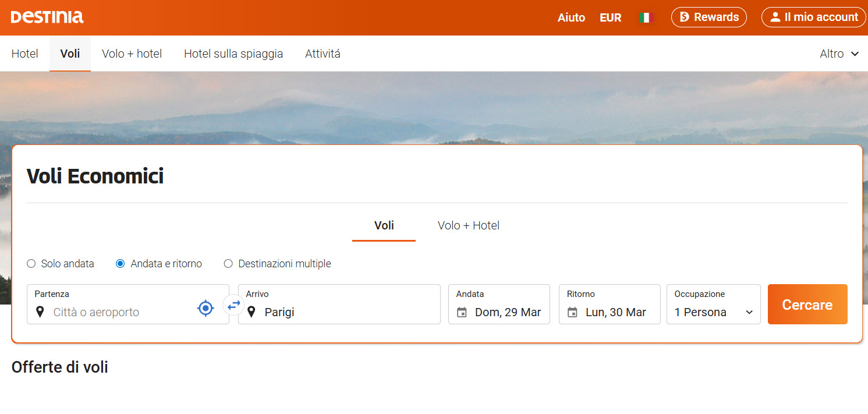This screenshot has width=868, height=414.
Task: Click the calendar icon in Ritorno field
Action: click(x=572, y=312)
